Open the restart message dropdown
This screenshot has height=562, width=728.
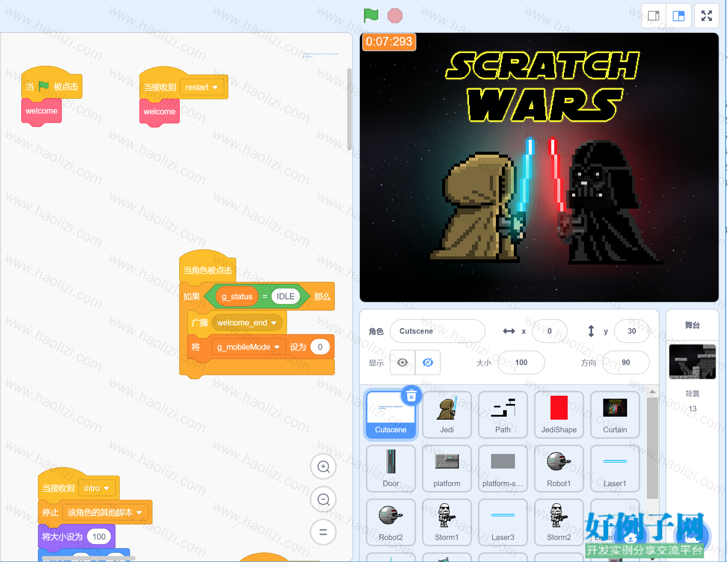coord(202,87)
